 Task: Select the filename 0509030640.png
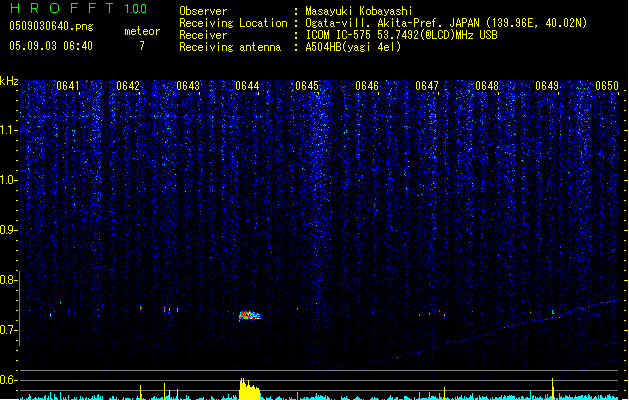click(x=51, y=26)
